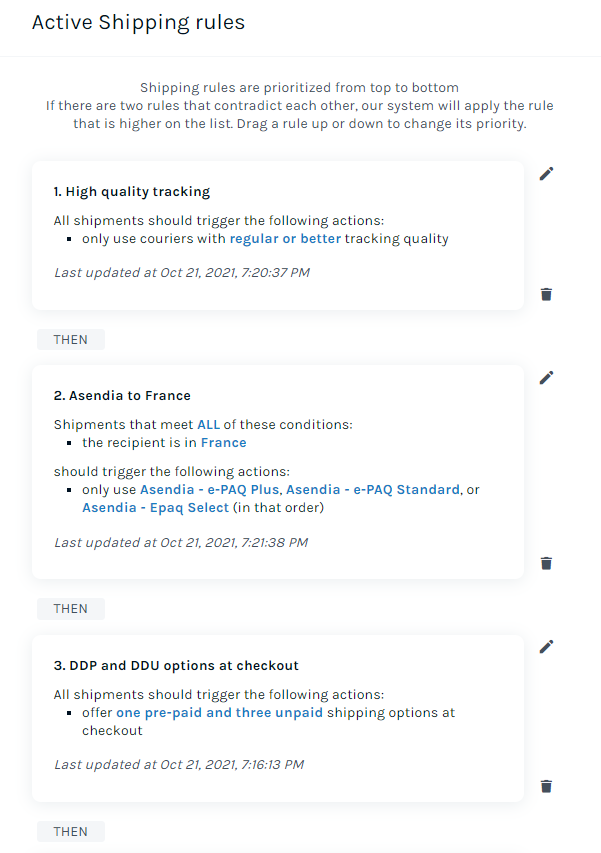Edit the Asendia to France rule
Image resolution: width=601 pixels, height=853 pixels.
pyautogui.click(x=546, y=378)
